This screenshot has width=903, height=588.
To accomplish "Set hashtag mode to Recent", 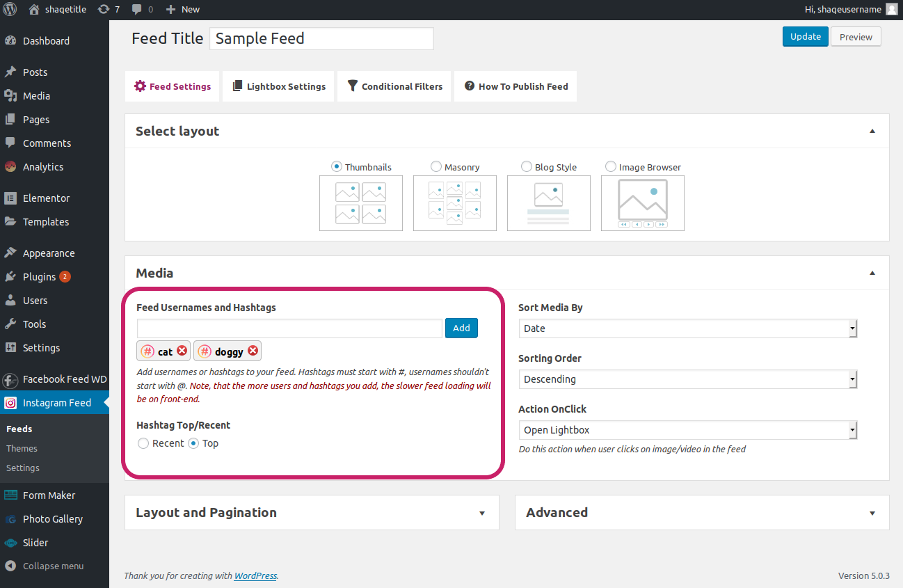I will click(143, 443).
